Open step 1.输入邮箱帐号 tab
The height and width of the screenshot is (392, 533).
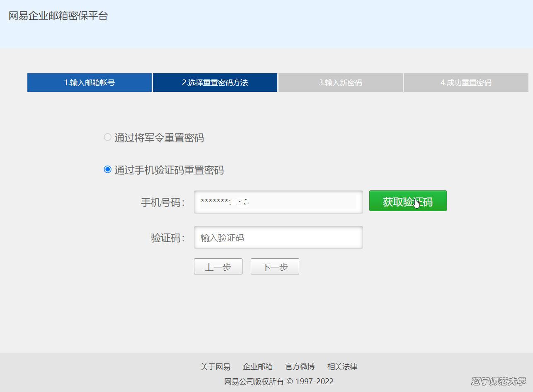pos(90,82)
